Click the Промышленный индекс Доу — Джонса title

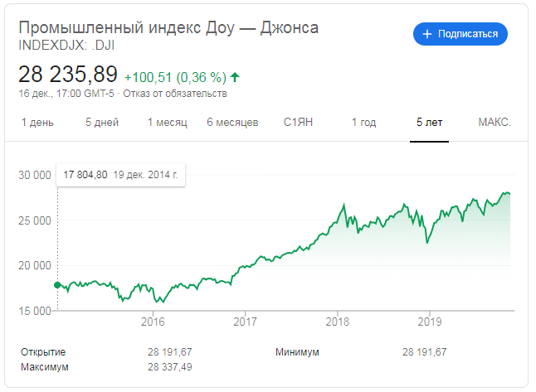pyautogui.click(x=168, y=27)
